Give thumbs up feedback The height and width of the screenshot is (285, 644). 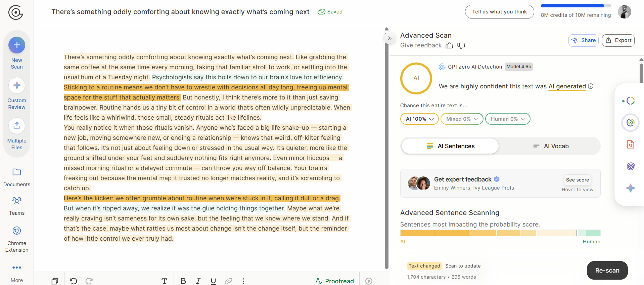click(x=449, y=45)
